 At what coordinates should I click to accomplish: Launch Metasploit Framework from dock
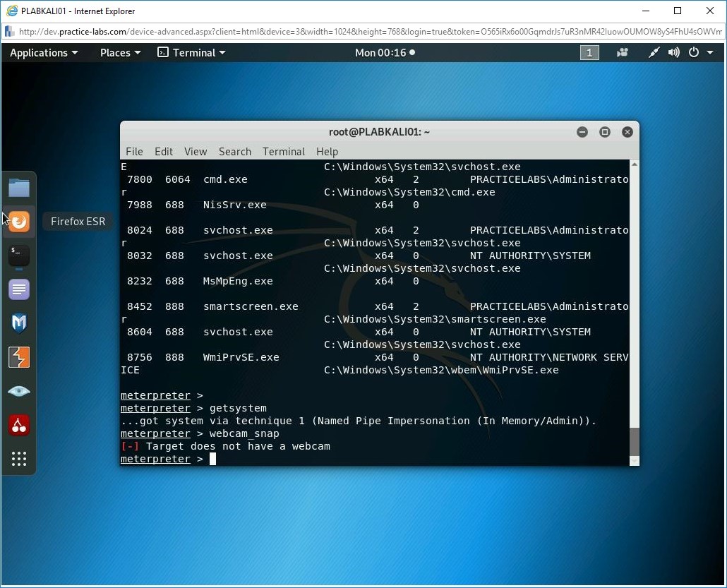[x=19, y=323]
